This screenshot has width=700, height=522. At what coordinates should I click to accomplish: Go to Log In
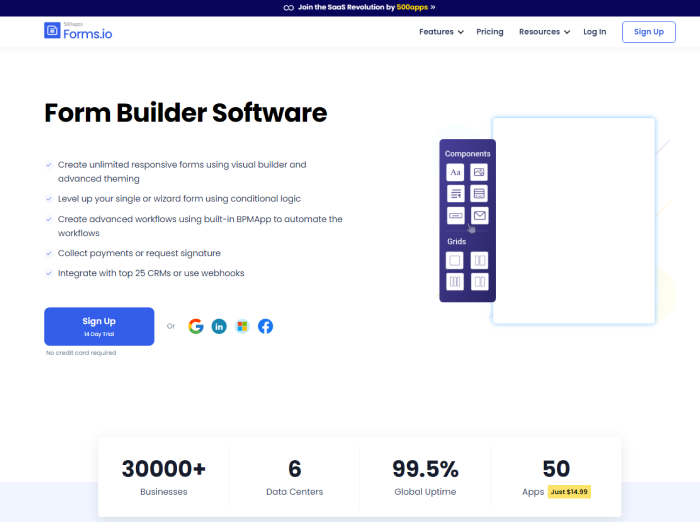(x=594, y=32)
